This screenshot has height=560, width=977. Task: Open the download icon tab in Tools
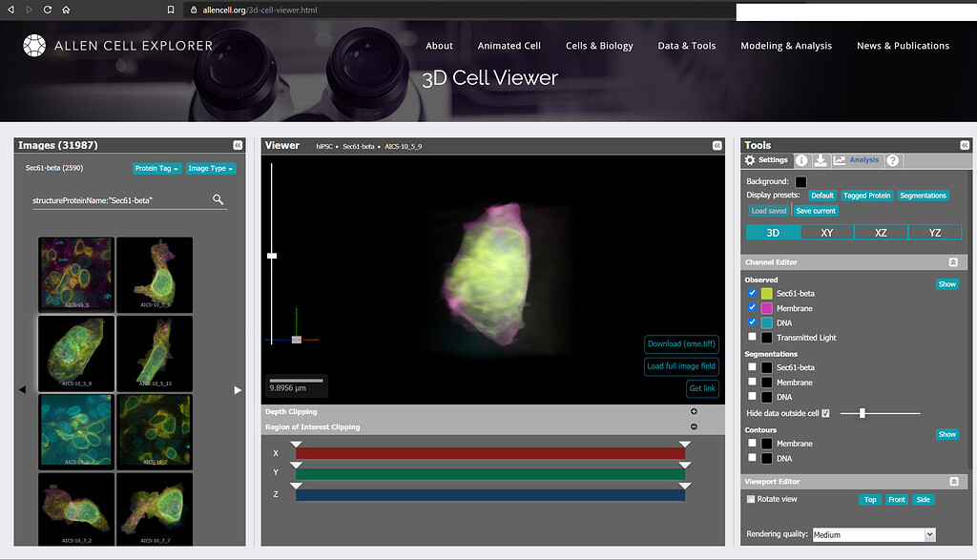(822, 160)
